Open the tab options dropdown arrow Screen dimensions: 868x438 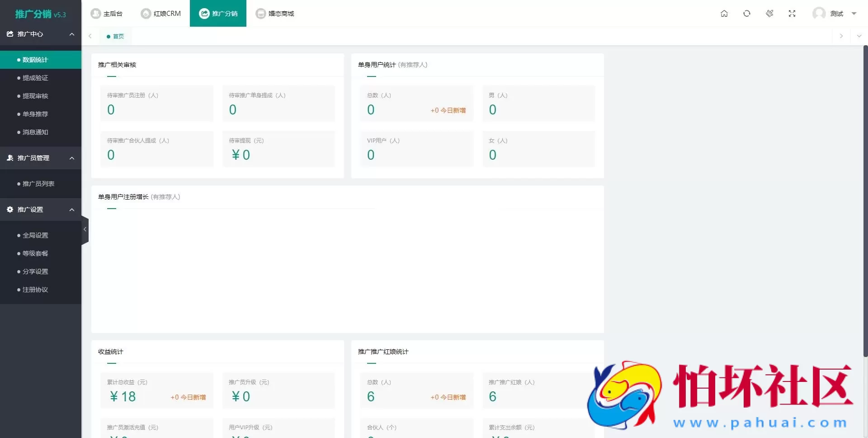pos(859,36)
